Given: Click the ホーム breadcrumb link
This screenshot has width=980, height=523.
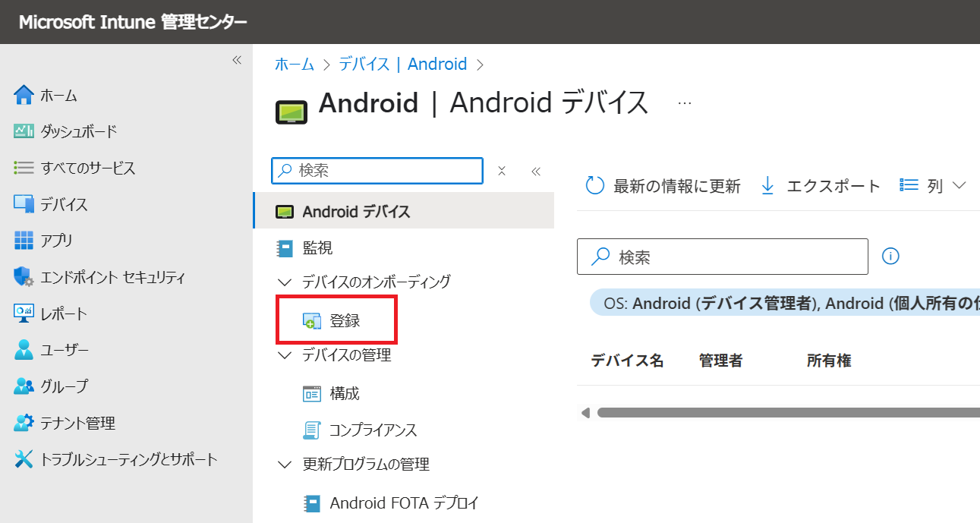Looking at the screenshot, I should [x=295, y=64].
